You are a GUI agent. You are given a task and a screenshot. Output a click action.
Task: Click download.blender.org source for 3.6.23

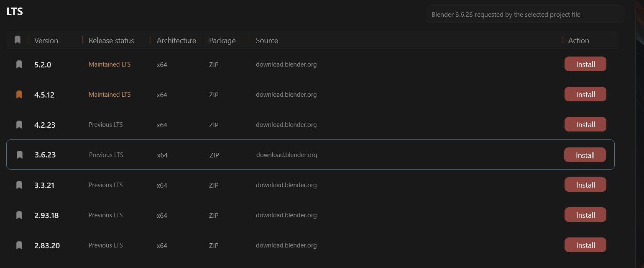(287, 155)
